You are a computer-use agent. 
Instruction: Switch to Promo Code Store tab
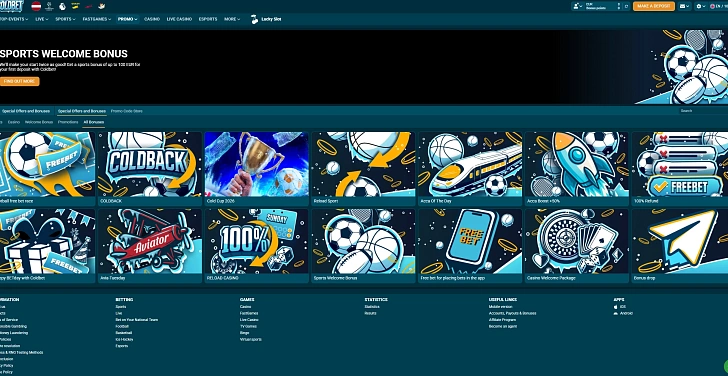tap(127, 111)
